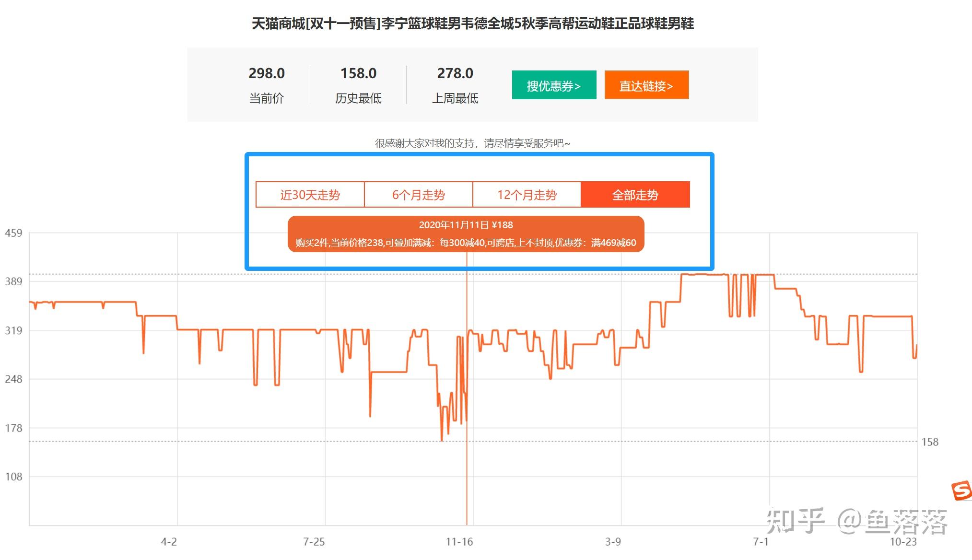Click the 158 lowest-price line label
This screenshot has height=560, width=972.
click(930, 442)
